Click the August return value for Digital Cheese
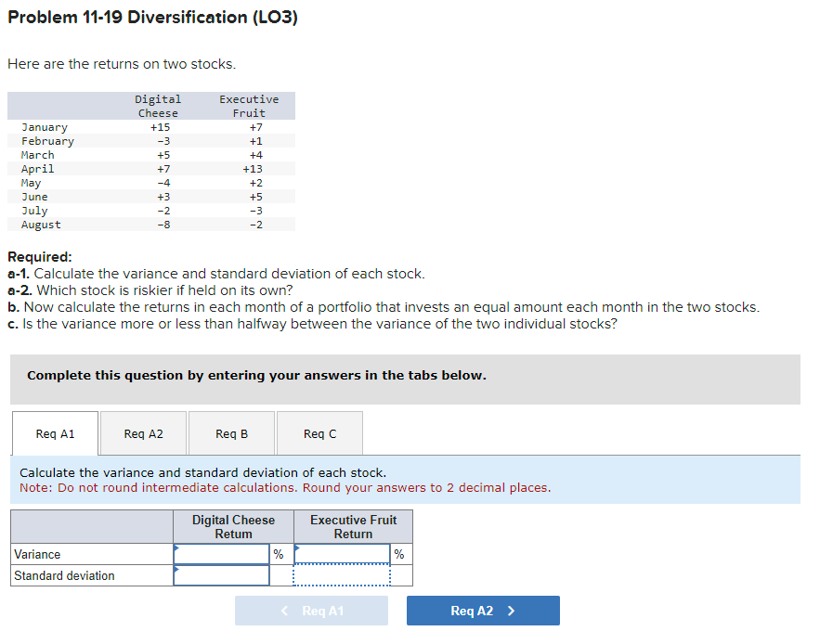820x644 pixels. (x=163, y=225)
